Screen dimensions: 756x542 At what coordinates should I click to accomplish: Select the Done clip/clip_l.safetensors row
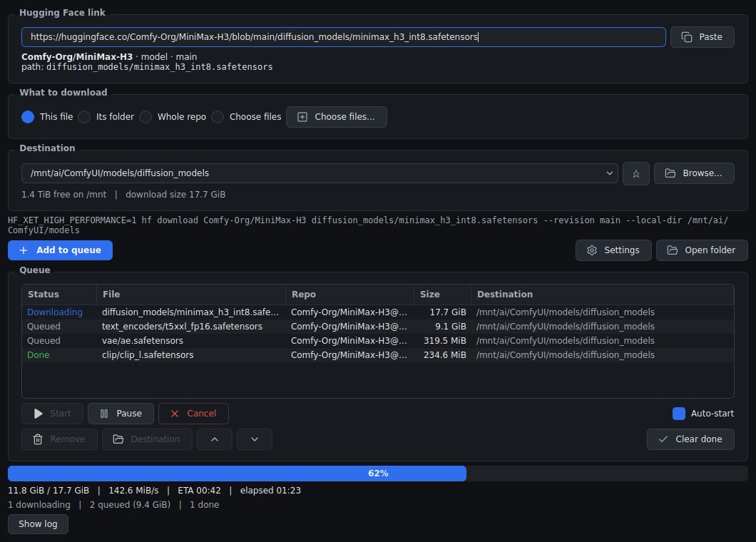pyautogui.click(x=377, y=355)
